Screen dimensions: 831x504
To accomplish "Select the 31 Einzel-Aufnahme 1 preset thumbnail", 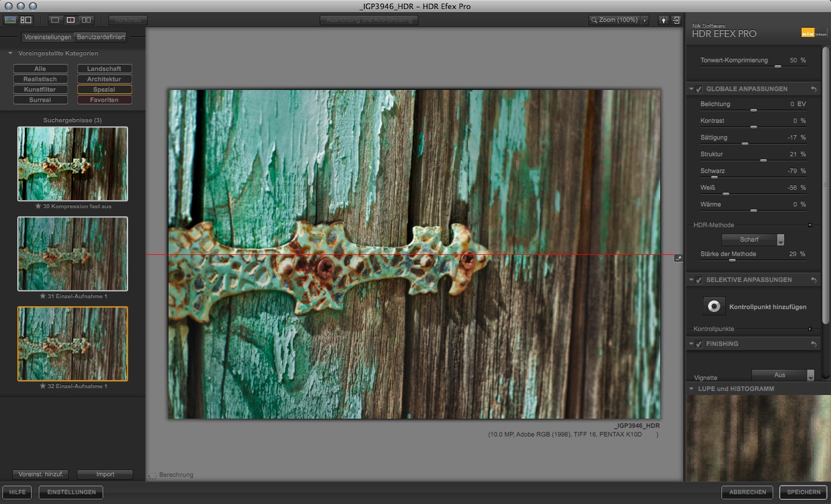I will (x=72, y=254).
